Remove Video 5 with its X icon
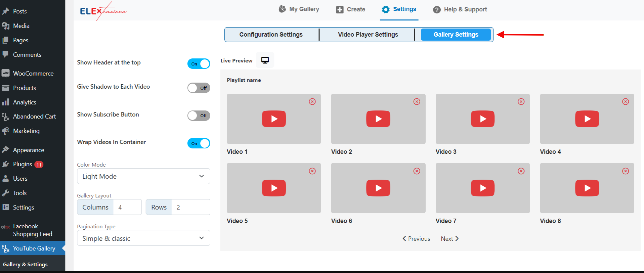Viewport: 644px width, 273px height. [x=312, y=171]
